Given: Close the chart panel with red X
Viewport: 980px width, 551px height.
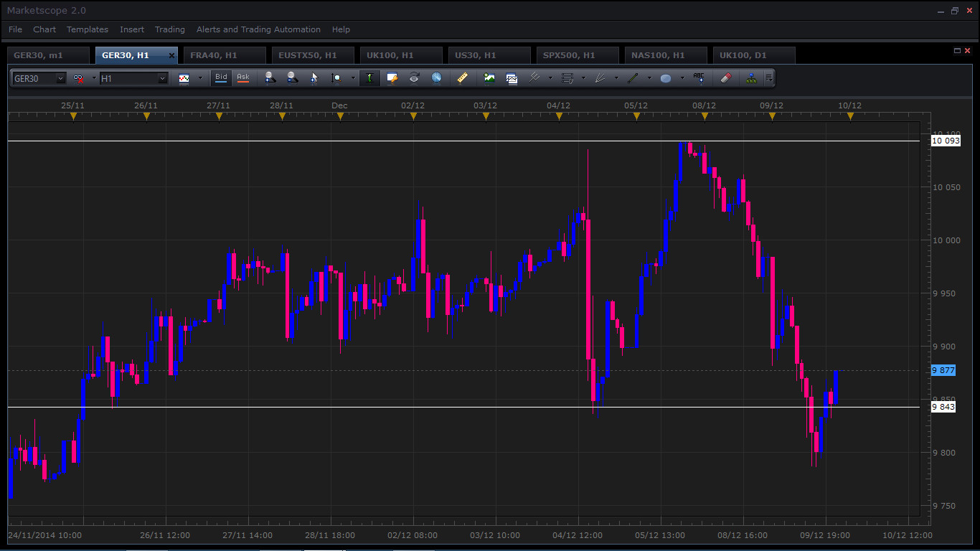Looking at the screenshot, I should tap(967, 51).
